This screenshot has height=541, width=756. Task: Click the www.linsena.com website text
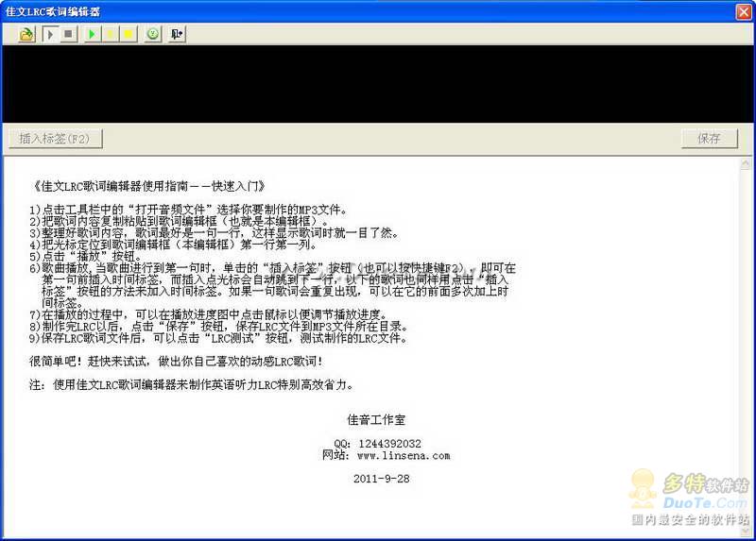[403, 455]
